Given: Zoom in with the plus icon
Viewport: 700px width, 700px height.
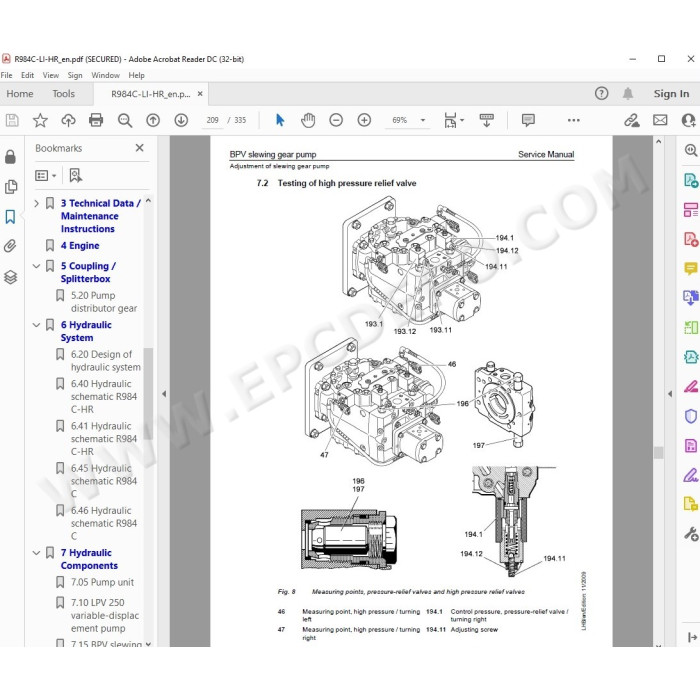Looking at the screenshot, I should coord(364,120).
